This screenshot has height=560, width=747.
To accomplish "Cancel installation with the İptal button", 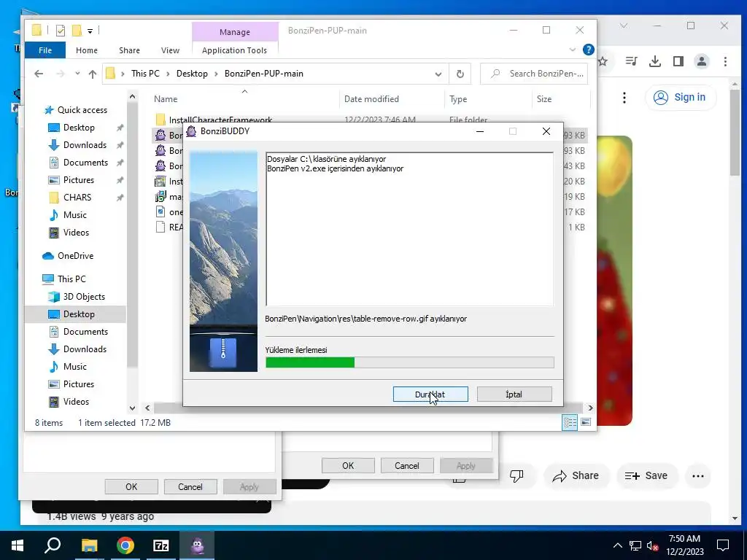I will (x=514, y=394).
